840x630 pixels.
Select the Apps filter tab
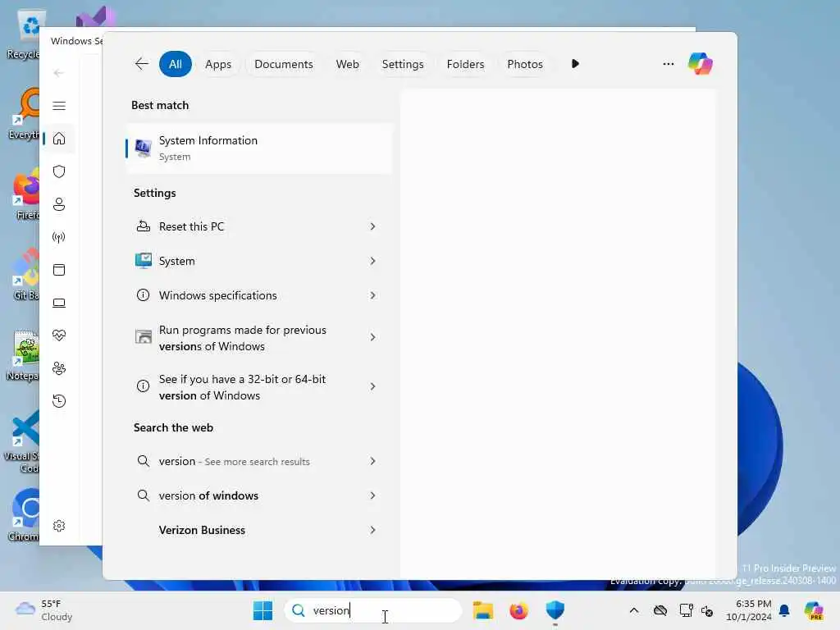click(x=218, y=64)
